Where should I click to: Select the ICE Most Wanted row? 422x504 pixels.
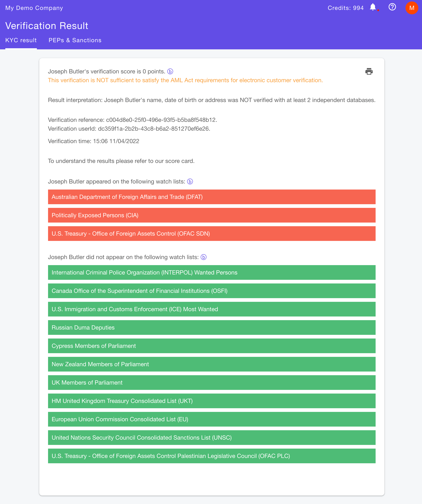pos(212,309)
